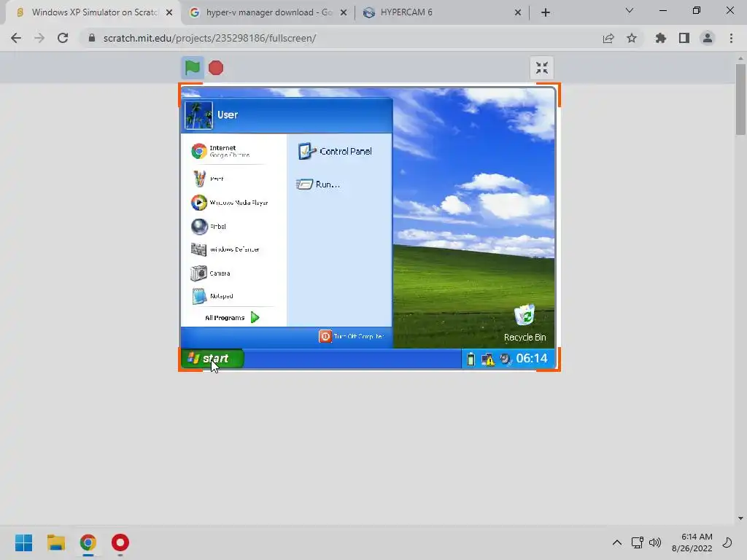Go forward in browser history
747x560 pixels.
click(x=39, y=38)
